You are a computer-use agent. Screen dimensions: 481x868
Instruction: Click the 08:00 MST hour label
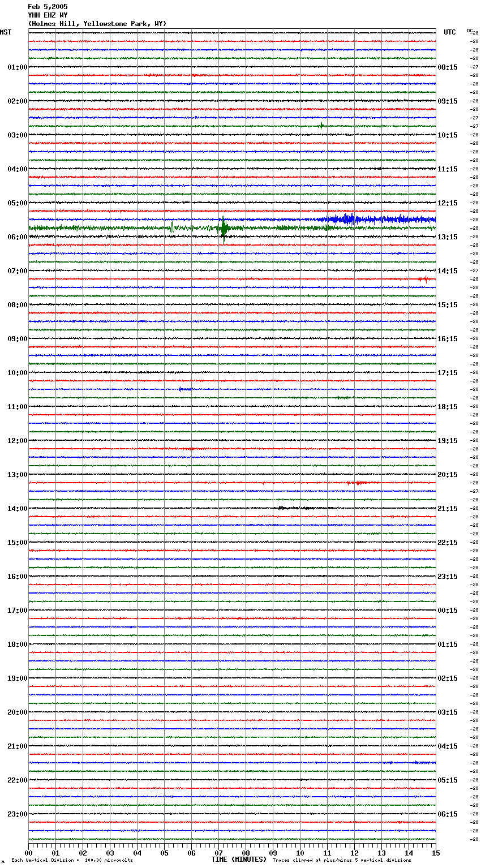pyautogui.click(x=18, y=305)
